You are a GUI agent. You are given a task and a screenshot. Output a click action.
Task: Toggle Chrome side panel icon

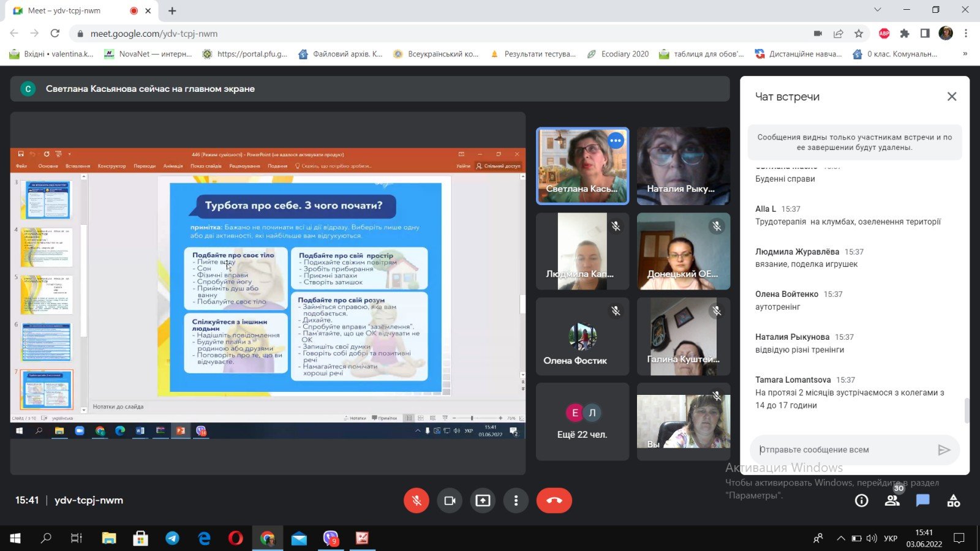(925, 34)
